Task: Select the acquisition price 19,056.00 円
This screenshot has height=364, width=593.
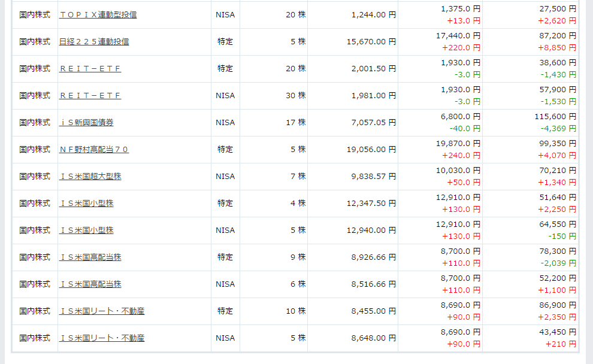Action: (x=371, y=149)
